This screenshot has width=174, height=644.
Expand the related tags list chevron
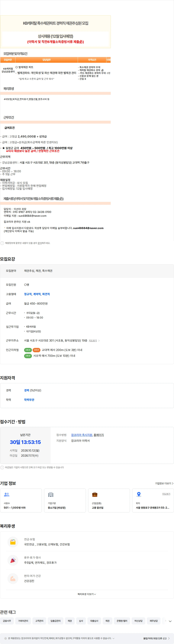point(170,621)
